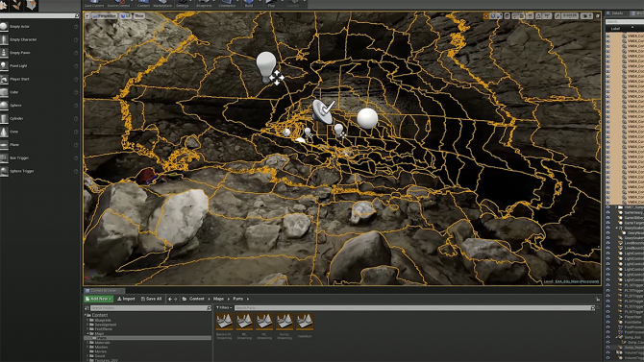Select the white sphere actor in viewport

(x=367, y=118)
